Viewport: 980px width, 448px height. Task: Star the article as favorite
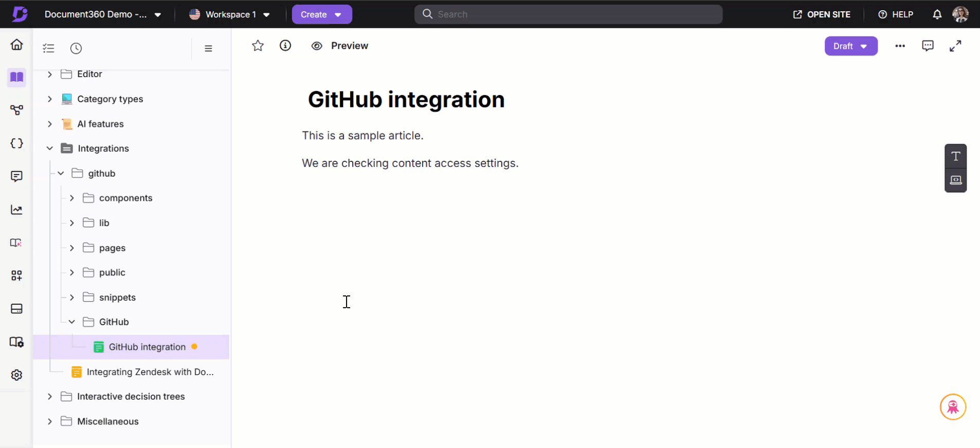click(x=258, y=46)
